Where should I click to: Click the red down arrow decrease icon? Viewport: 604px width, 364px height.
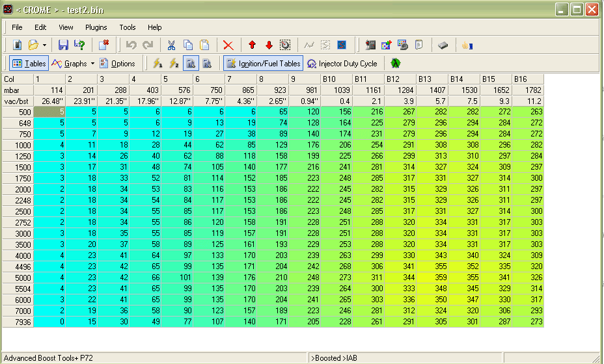(269, 45)
